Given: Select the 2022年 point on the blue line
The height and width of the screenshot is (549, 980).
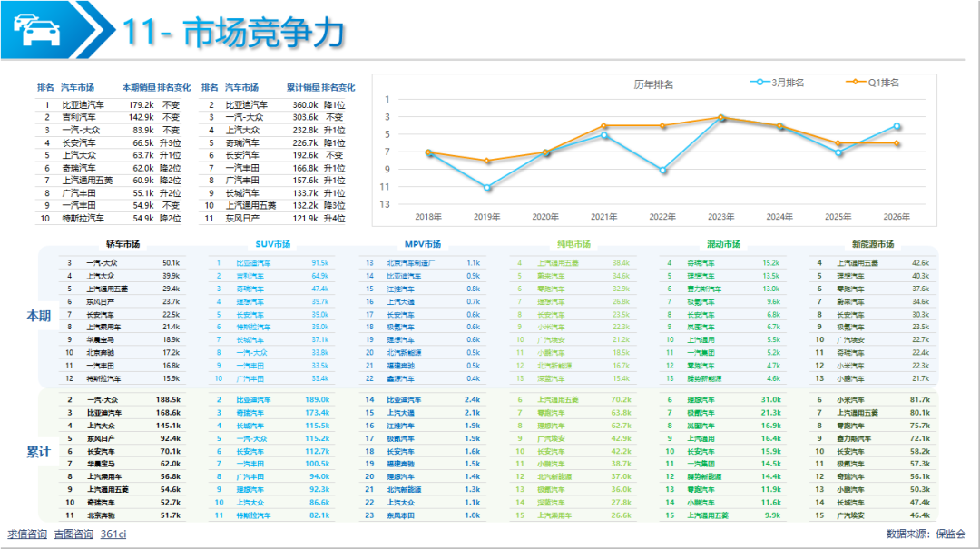Looking at the screenshot, I should click(x=662, y=170).
